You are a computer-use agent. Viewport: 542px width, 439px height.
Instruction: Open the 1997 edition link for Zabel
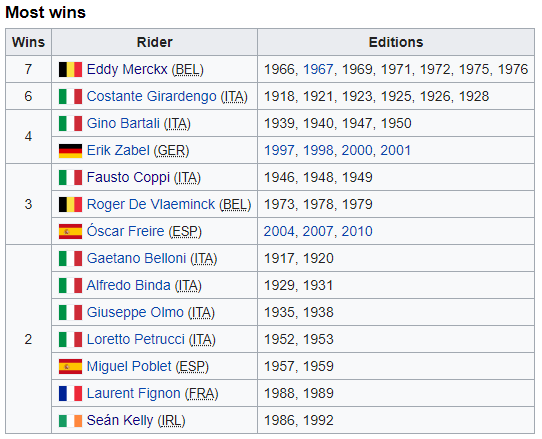pyautogui.click(x=279, y=151)
